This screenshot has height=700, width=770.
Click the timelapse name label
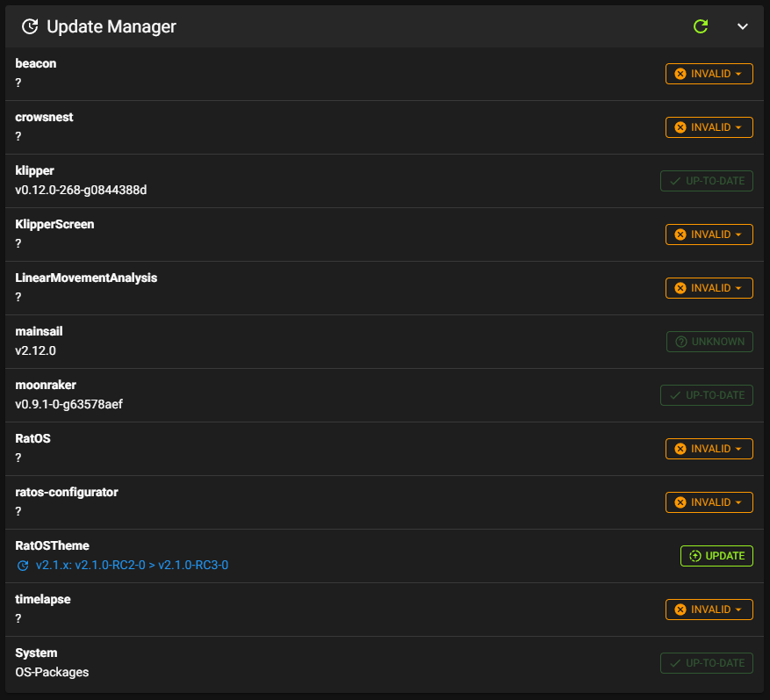click(43, 599)
